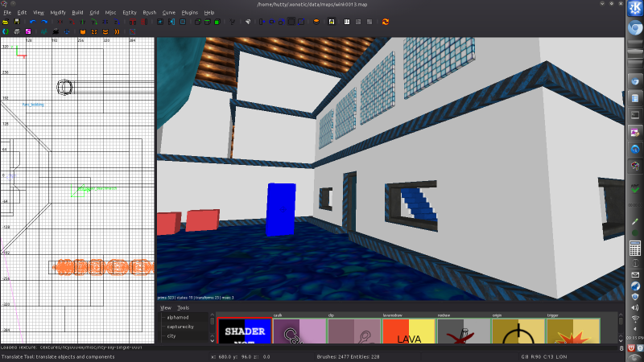The width and height of the screenshot is (644, 362).
Task: Open the Curve menu
Action: pyautogui.click(x=169, y=13)
